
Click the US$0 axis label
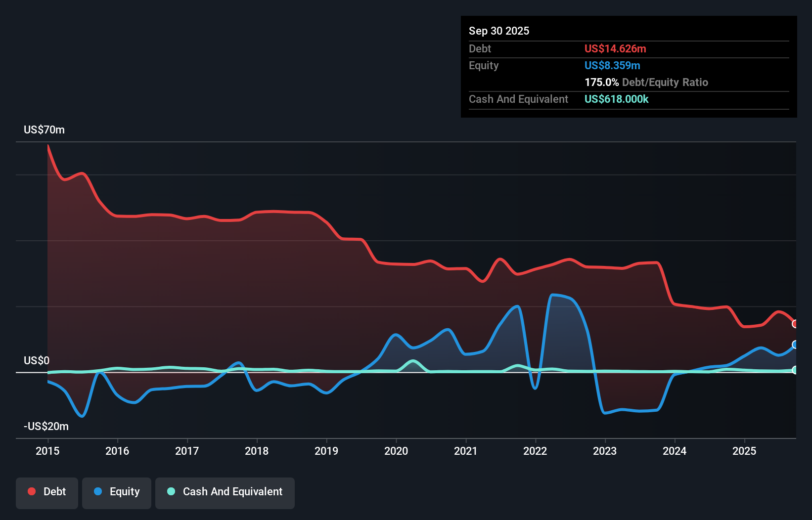37,361
